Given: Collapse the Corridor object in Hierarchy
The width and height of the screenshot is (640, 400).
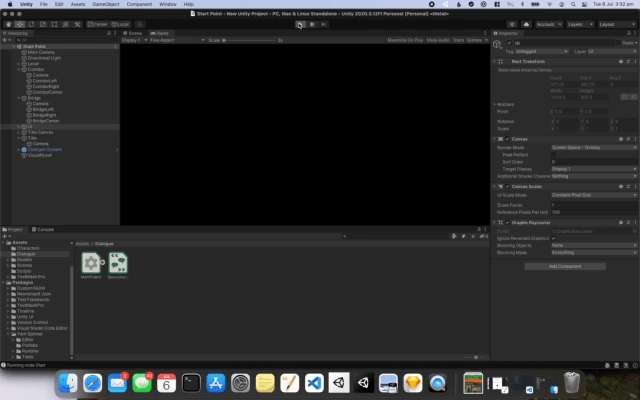Looking at the screenshot, I should (x=18, y=69).
